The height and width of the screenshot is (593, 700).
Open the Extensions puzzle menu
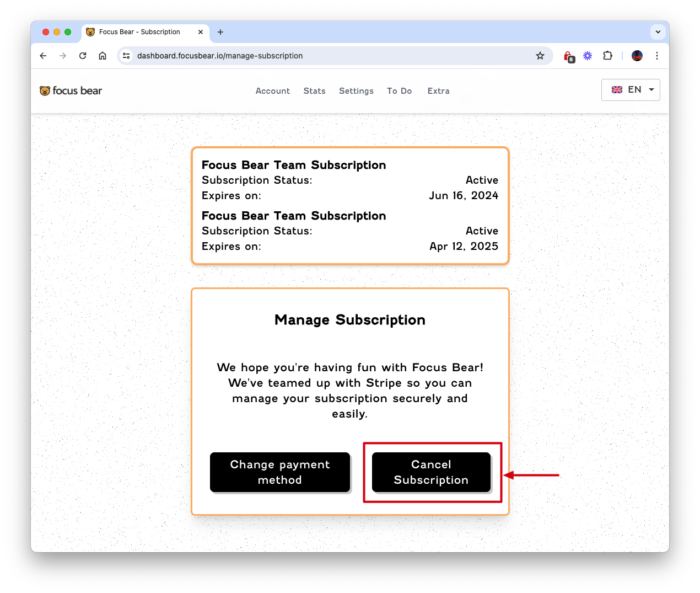pos(608,56)
